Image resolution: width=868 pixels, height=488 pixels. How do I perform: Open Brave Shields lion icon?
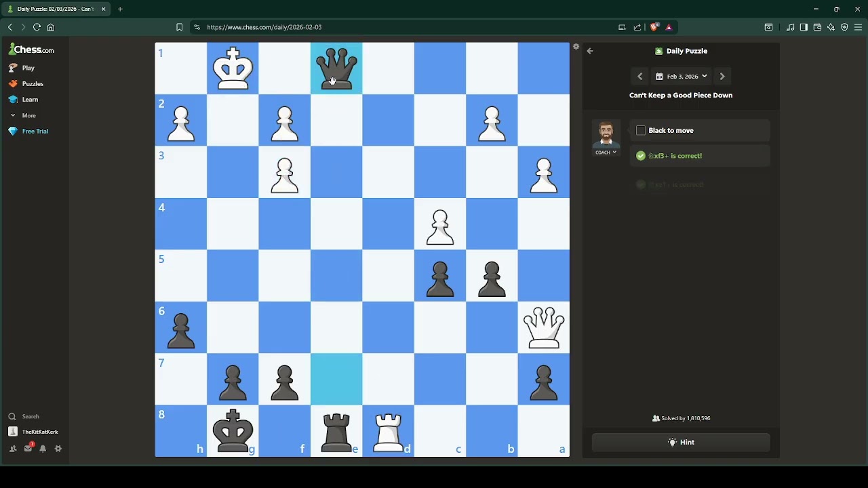click(x=654, y=27)
